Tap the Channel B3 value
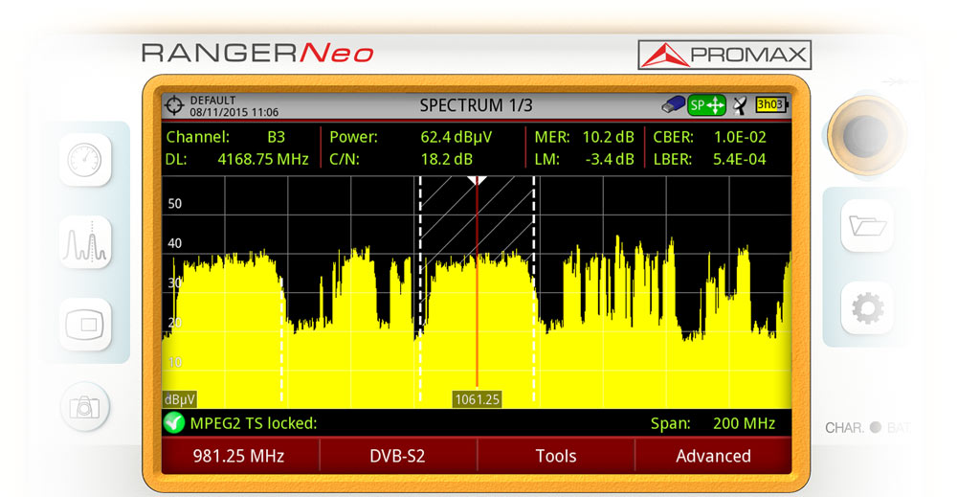Screen dimensions: 980x497 pos(276,138)
